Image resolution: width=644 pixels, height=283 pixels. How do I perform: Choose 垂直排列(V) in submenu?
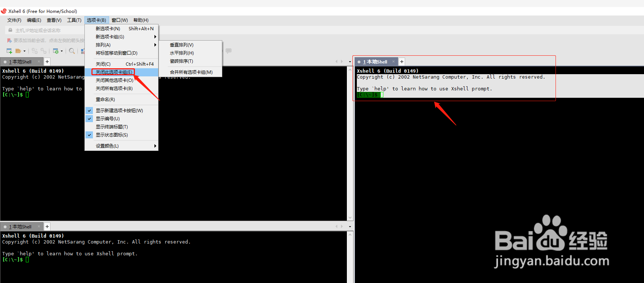(x=190, y=45)
